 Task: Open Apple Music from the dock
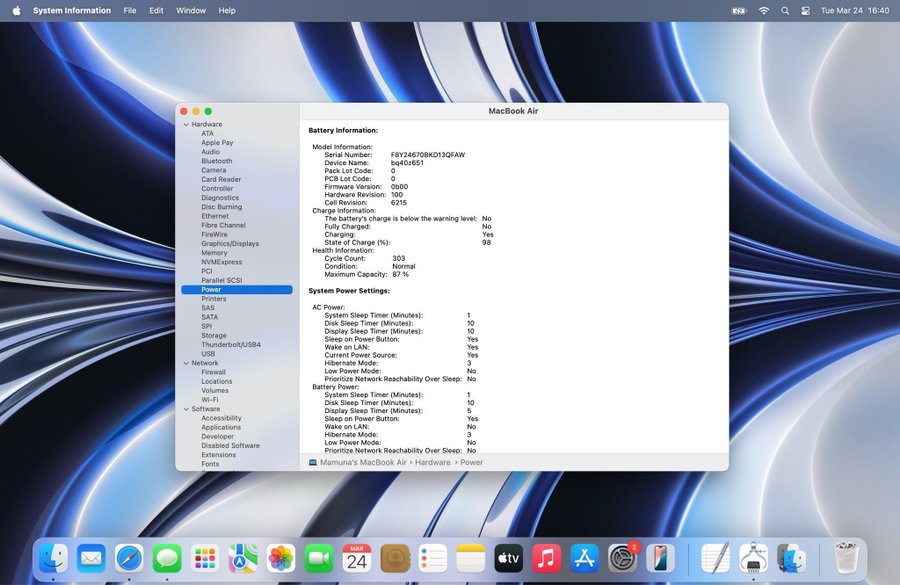tap(546, 558)
